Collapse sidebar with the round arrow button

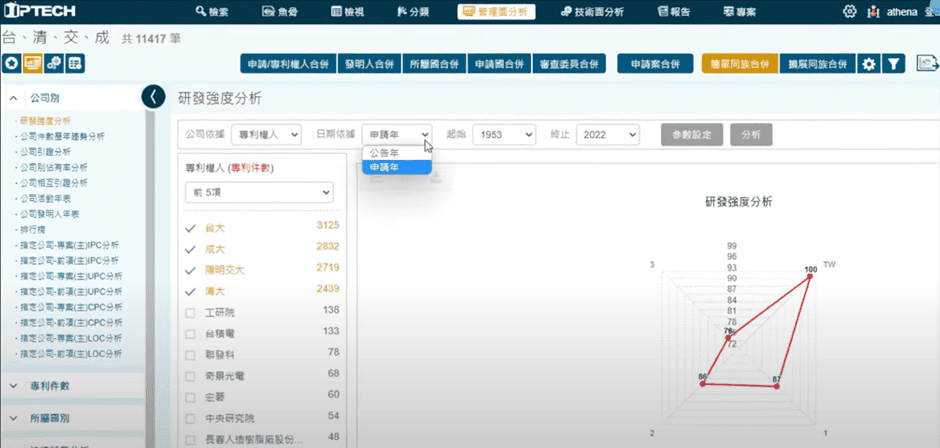(x=153, y=96)
